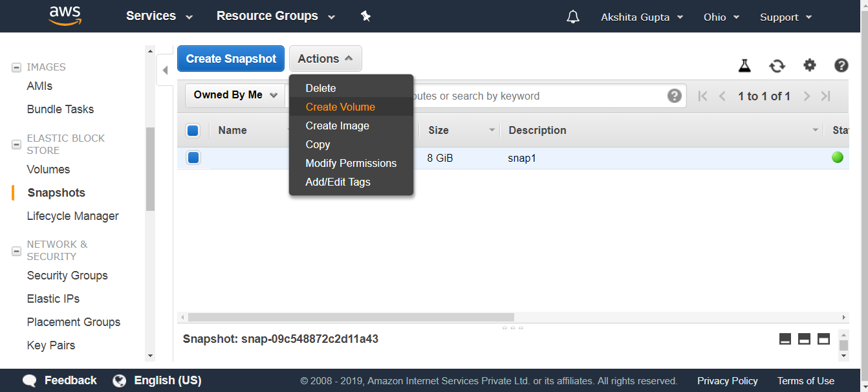Open Elastic IPs in the sidebar
This screenshot has height=392, width=868.
53,299
